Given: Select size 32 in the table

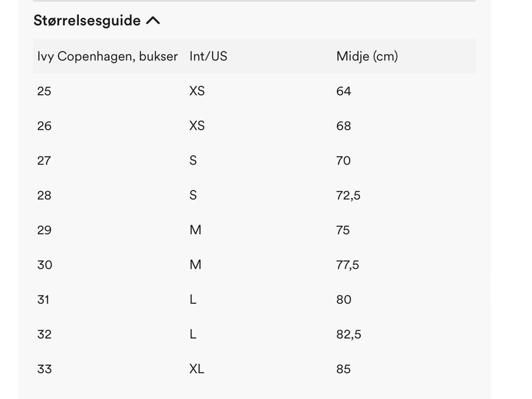Looking at the screenshot, I should [44, 334].
